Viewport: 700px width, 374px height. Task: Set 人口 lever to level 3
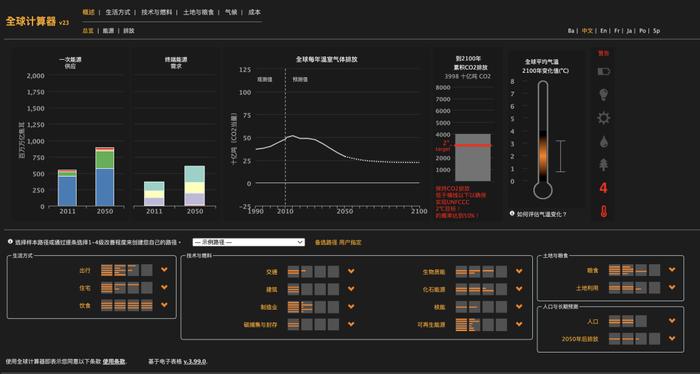(641, 321)
